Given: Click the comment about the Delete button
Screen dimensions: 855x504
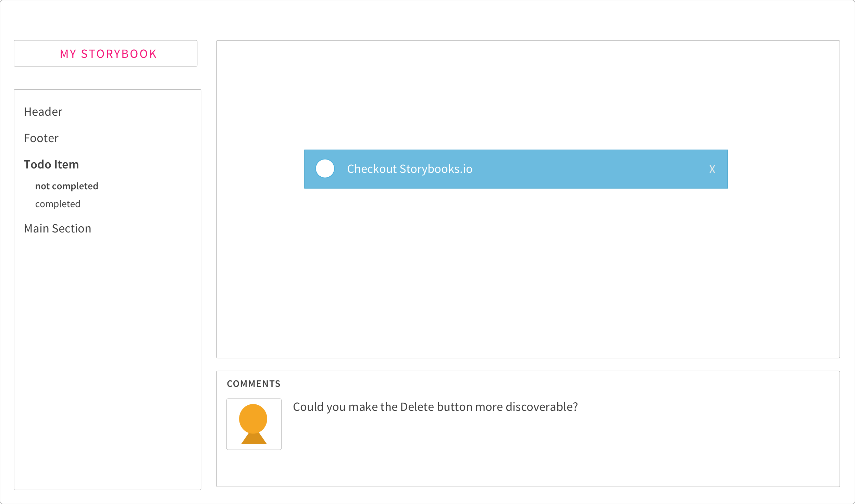Looking at the screenshot, I should coord(435,407).
